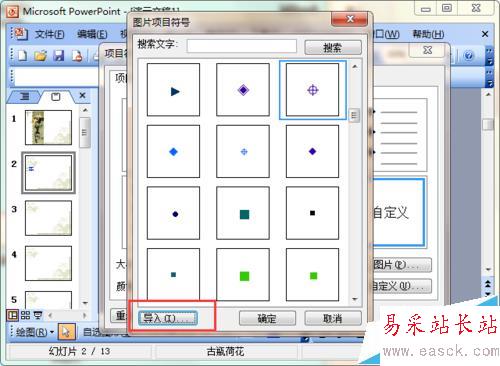Choose the purple diamond picture bullet
This screenshot has height=366, width=500.
pos(243,90)
